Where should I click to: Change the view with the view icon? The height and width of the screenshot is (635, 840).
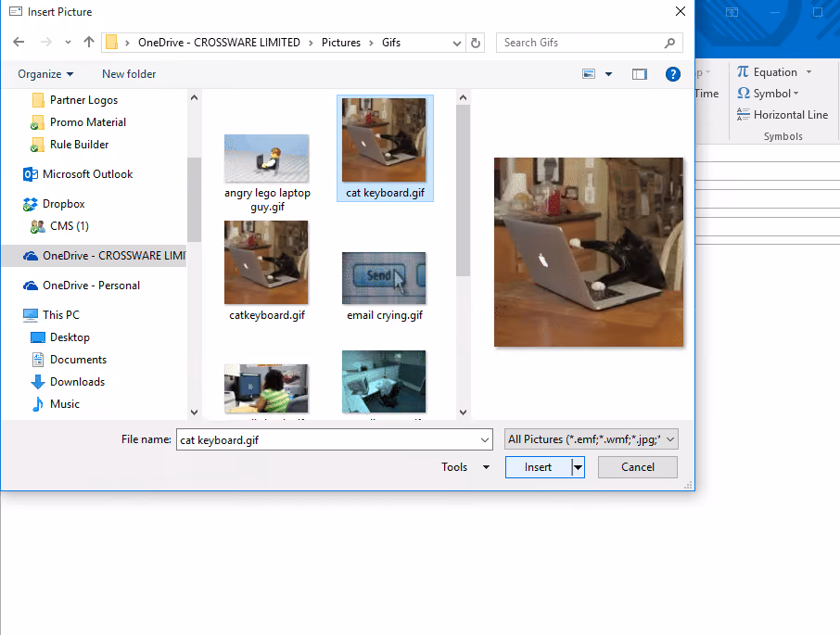pos(589,74)
